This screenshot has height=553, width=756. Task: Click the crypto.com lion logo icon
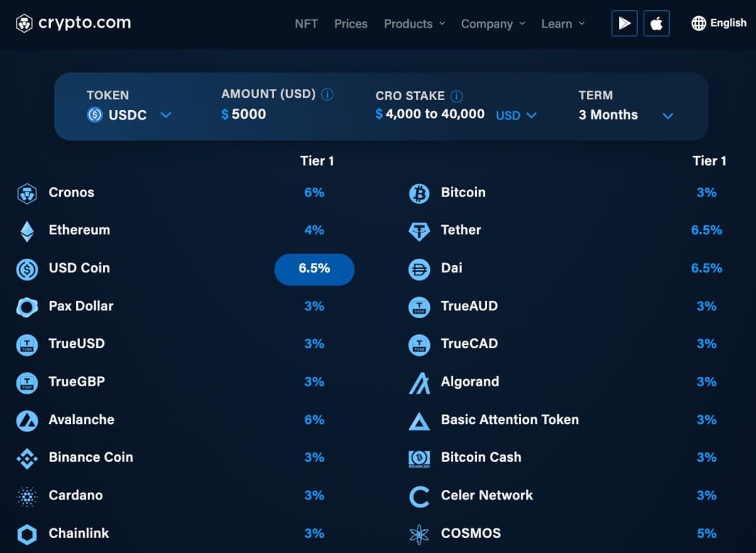pos(24,23)
